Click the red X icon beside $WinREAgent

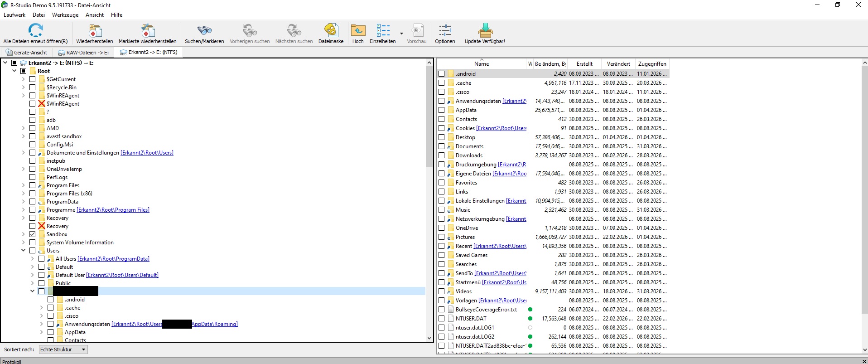(x=42, y=104)
